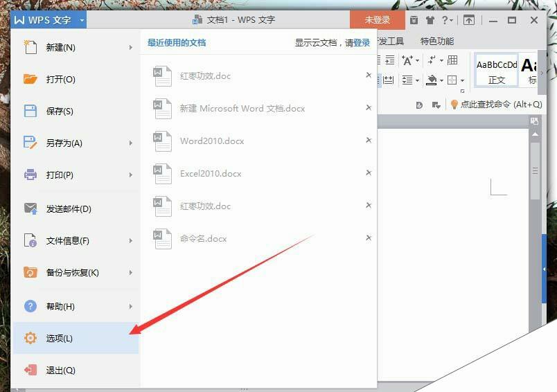Click 退出(Q) to exit WPS

pos(76,370)
